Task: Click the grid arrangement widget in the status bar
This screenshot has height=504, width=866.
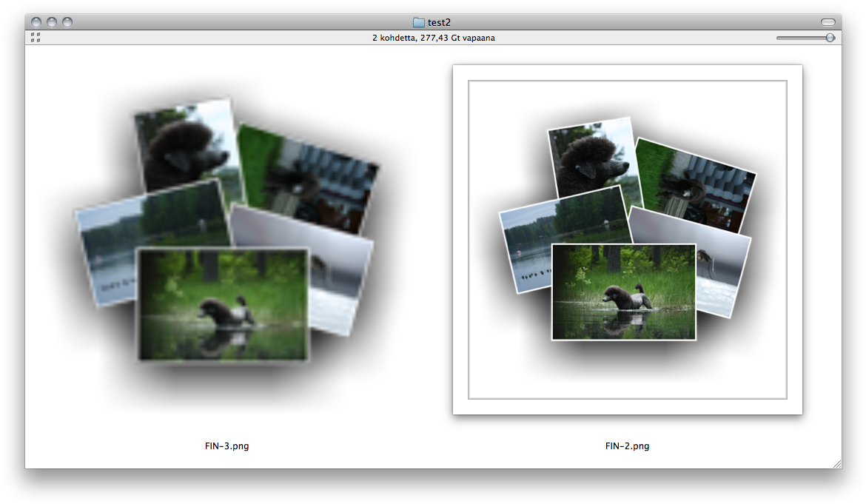Action: pyautogui.click(x=34, y=37)
